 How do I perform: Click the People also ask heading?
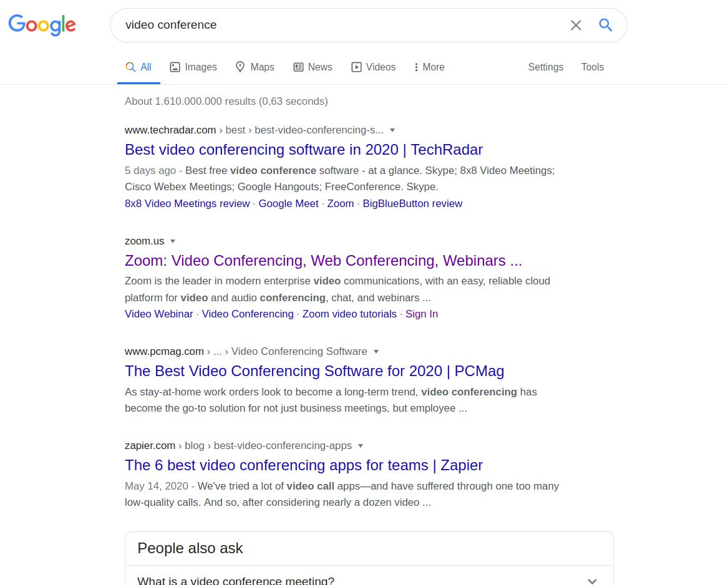coord(190,548)
